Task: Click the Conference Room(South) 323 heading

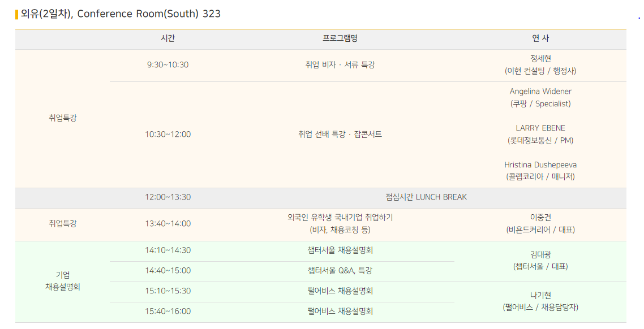Action: tap(121, 14)
